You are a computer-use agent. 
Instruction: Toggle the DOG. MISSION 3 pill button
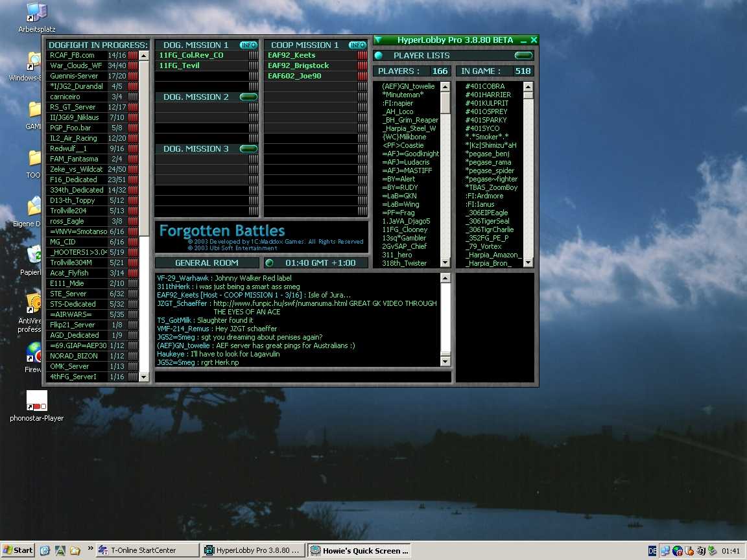[x=248, y=149]
